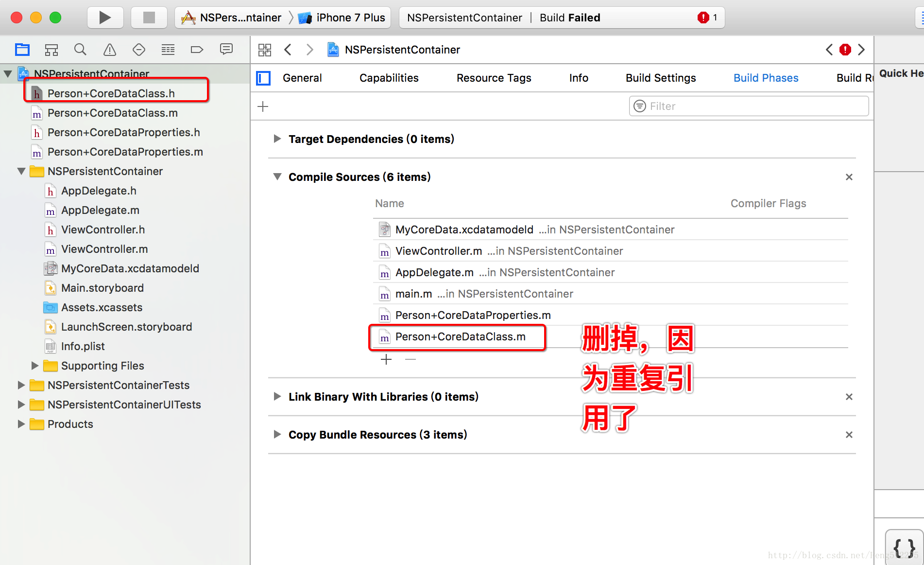
Task: Select the Build Phases tab
Action: coord(766,78)
